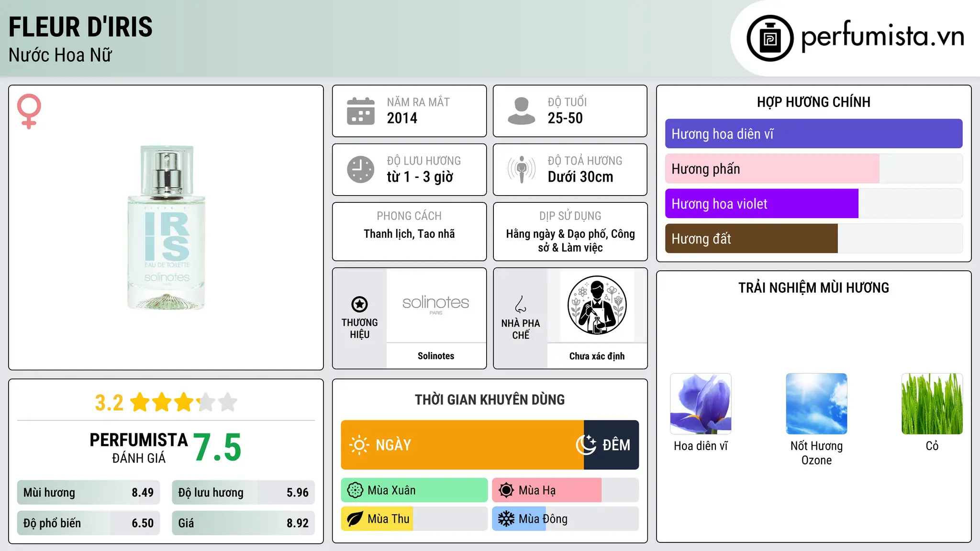The image size is (980, 551).
Task: Click the Mùa Thu season bar
Action: [414, 519]
